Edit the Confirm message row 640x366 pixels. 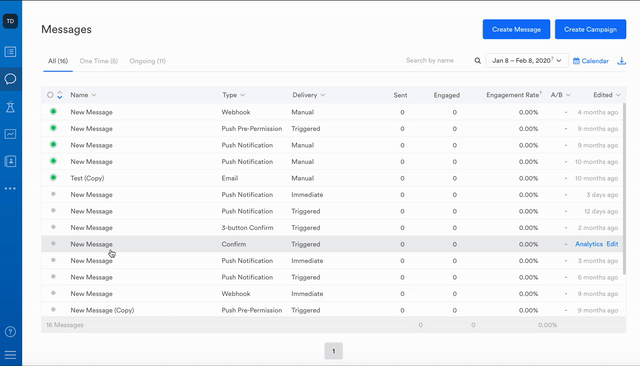coord(612,244)
